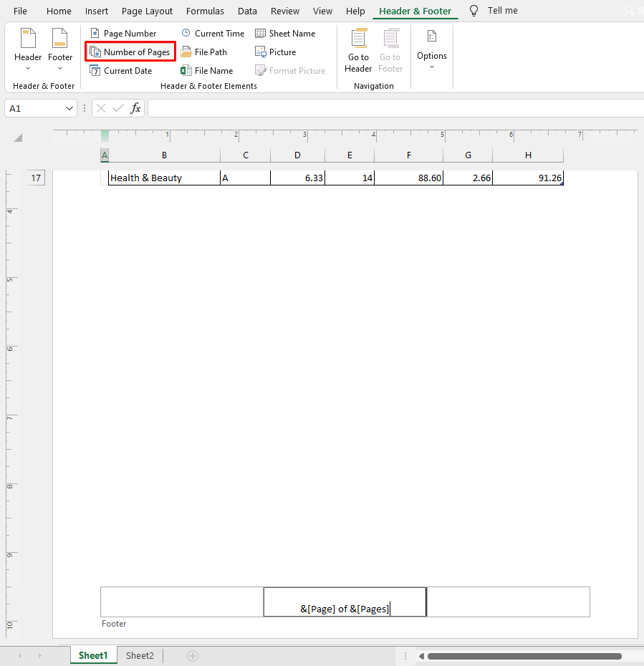Insert the Current Date element
This screenshot has height=666, width=644.
[x=123, y=70]
